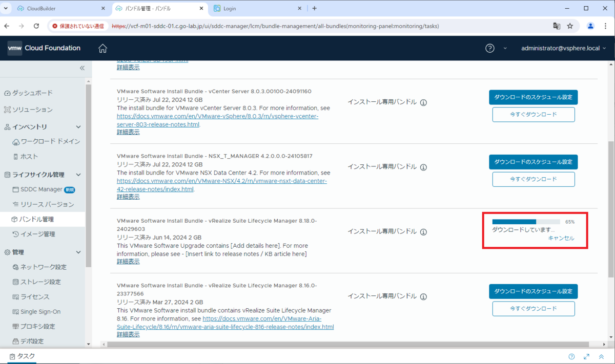Open a new browser tab
Viewport: 615px width, 364px height.
(x=314, y=9)
